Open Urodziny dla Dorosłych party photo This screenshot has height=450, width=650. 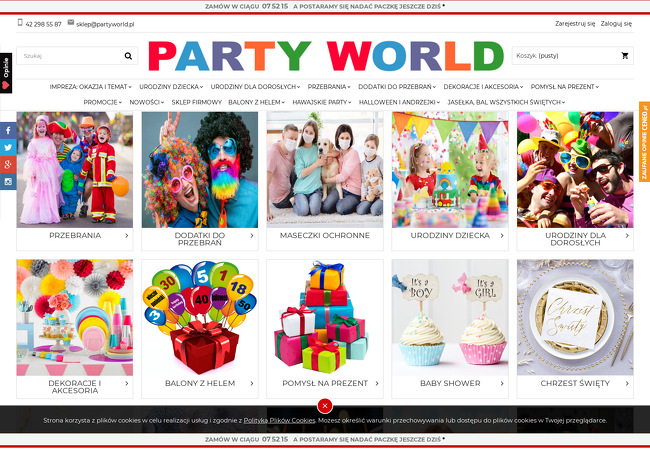point(575,169)
